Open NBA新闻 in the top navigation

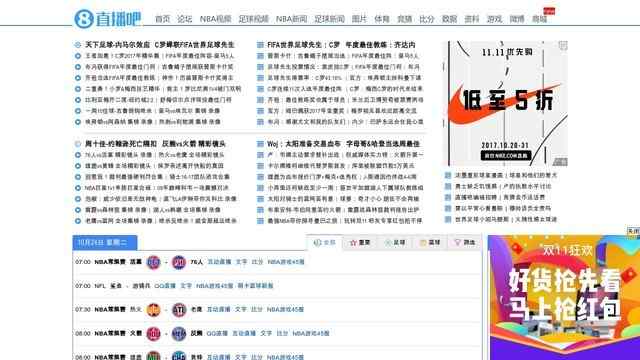(291, 19)
